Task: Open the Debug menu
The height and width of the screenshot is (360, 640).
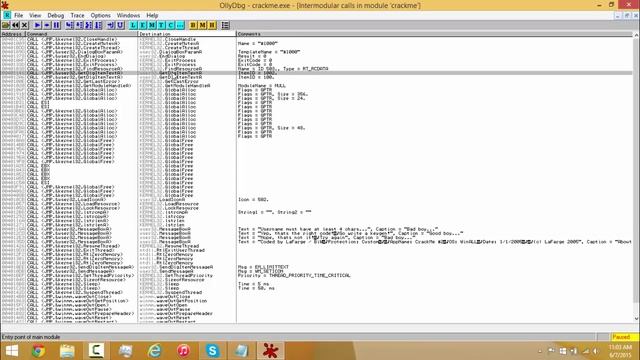Action: point(56,16)
